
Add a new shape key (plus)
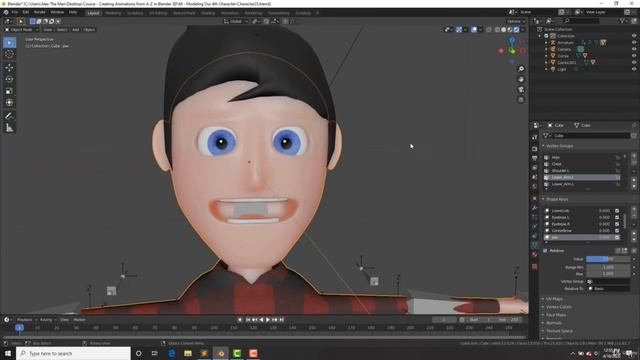click(x=634, y=209)
